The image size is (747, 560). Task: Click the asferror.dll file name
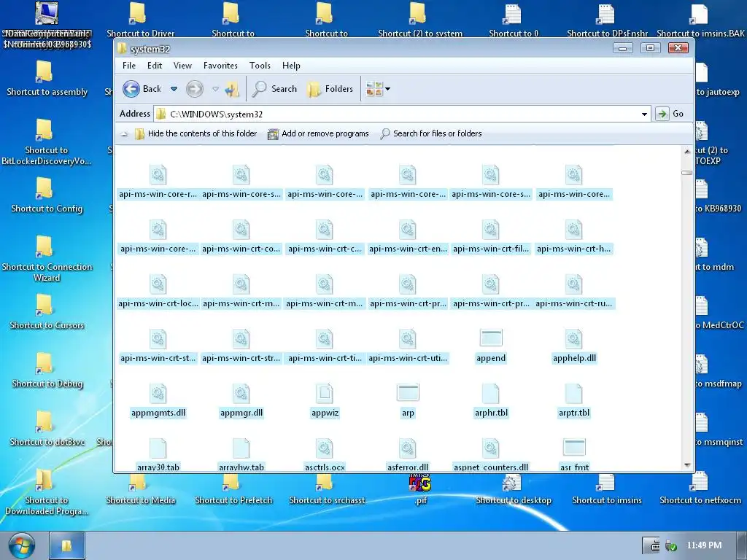[x=408, y=467]
